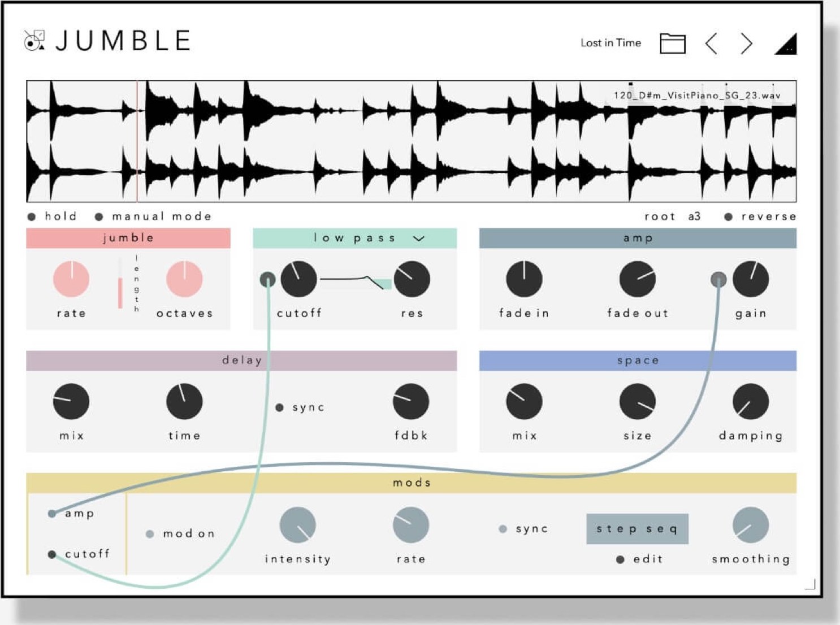Open the preset folder browser icon
The width and height of the screenshot is (840, 625).
673,44
